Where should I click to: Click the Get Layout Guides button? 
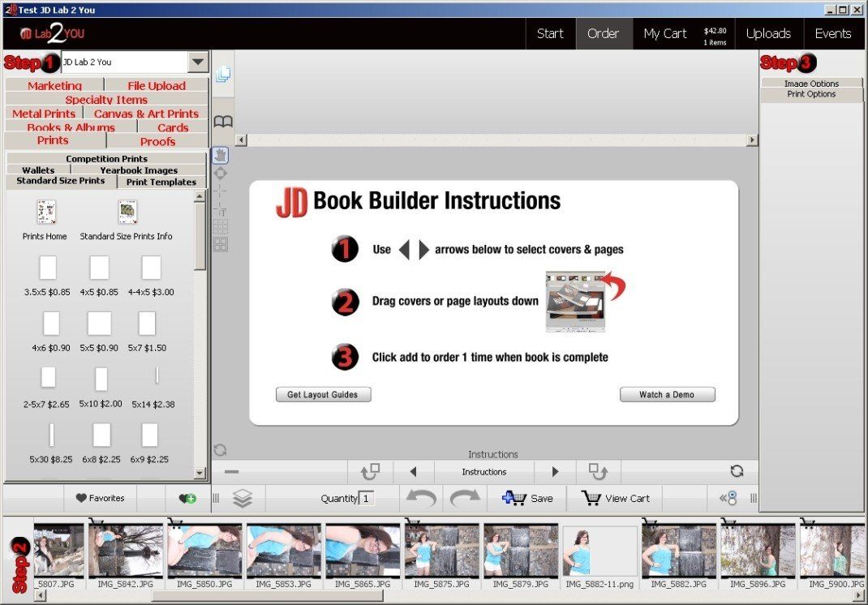click(324, 394)
